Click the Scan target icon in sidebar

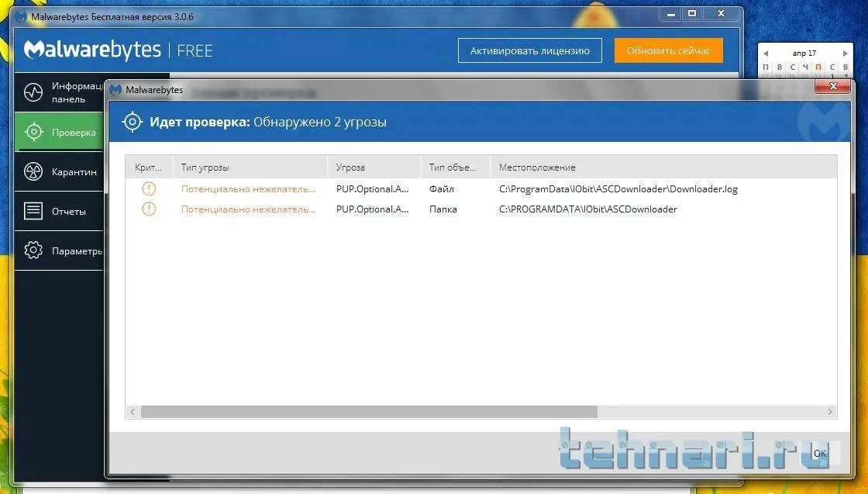click(x=33, y=132)
